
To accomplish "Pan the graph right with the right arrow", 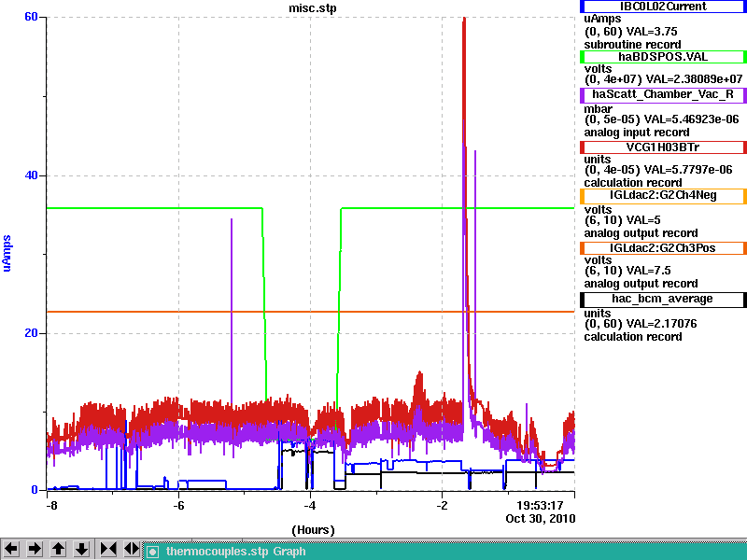I will tap(35, 549).
